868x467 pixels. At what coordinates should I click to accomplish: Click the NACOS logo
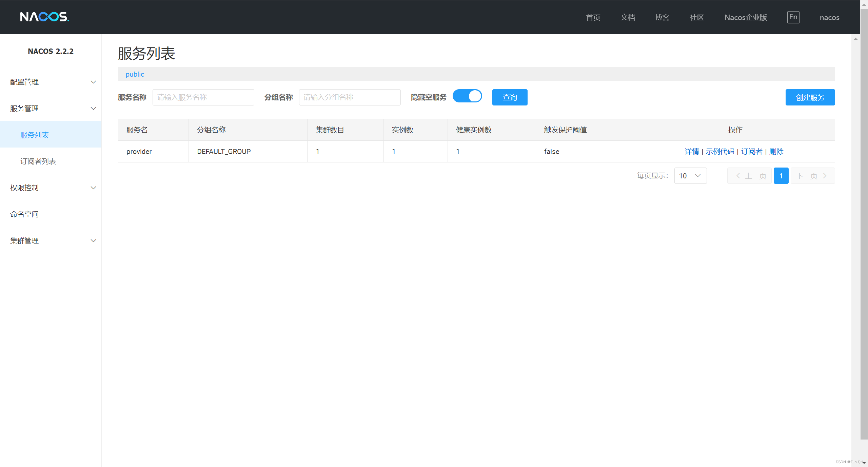tap(45, 17)
